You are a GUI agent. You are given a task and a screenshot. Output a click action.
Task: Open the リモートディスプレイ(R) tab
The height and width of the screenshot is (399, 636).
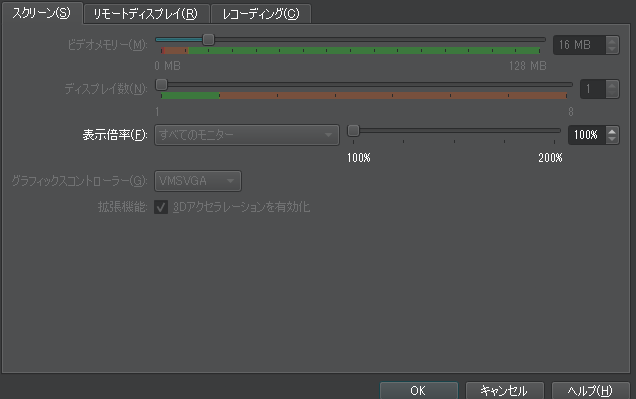click(x=146, y=14)
